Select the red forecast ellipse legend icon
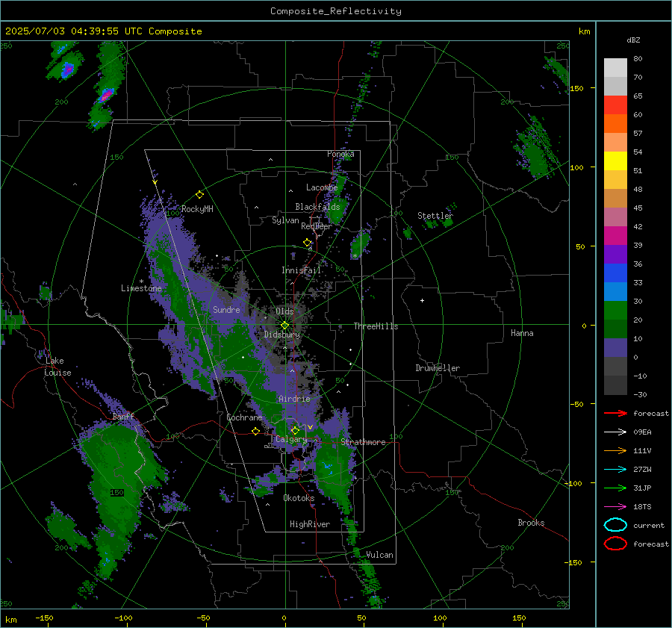The width and height of the screenshot is (672, 628). point(615,544)
